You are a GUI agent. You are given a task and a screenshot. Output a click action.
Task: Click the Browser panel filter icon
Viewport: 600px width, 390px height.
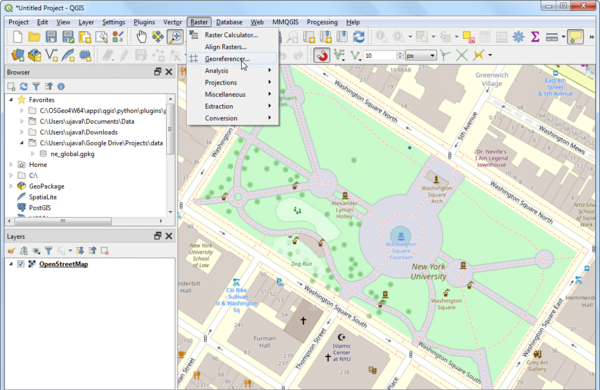[x=36, y=86]
